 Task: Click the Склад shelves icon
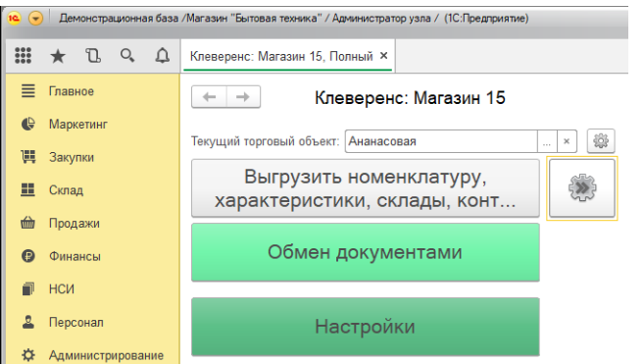[x=27, y=189]
